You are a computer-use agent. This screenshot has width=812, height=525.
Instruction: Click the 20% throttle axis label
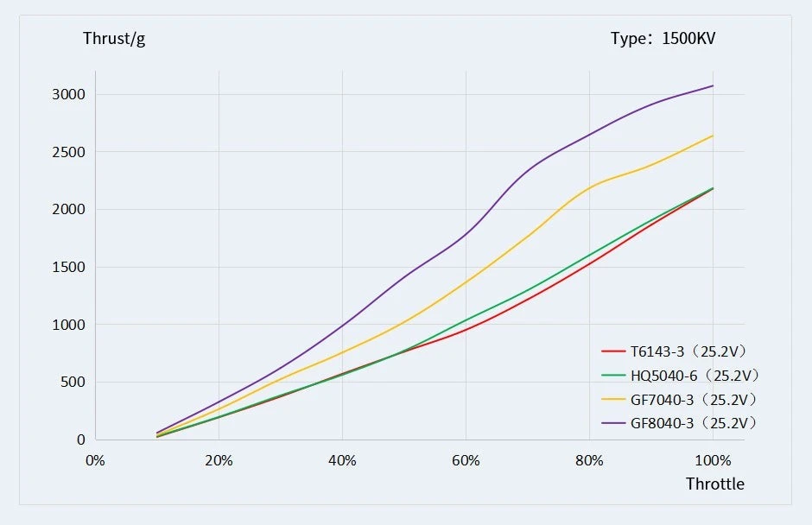click(x=219, y=460)
